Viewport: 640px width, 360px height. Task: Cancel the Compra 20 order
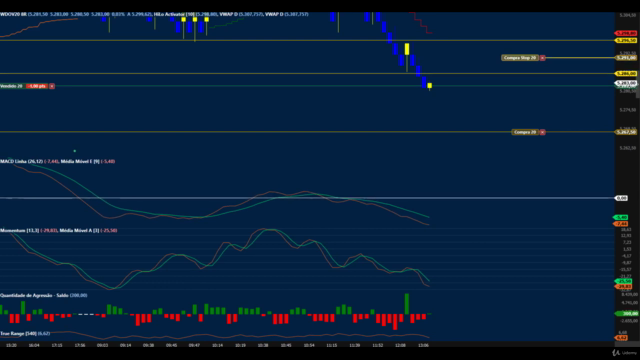tap(542, 132)
